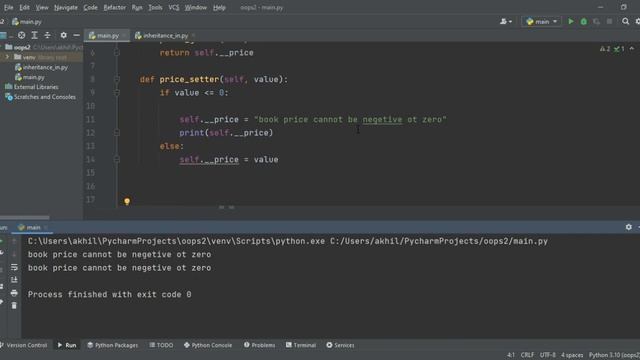Close the inheritance_in.py editor tab
640x360 pixels.
[x=193, y=36]
